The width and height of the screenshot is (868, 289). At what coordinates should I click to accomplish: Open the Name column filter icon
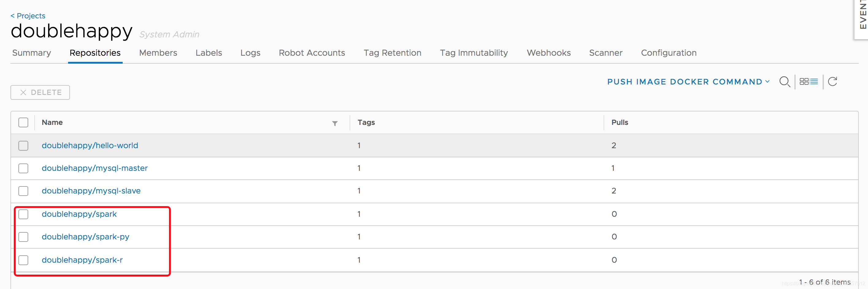tap(335, 123)
